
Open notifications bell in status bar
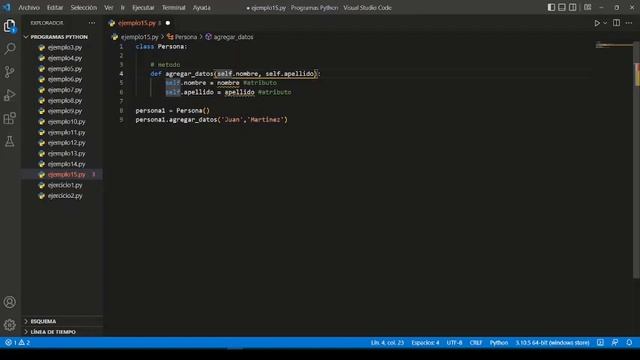coord(629,342)
